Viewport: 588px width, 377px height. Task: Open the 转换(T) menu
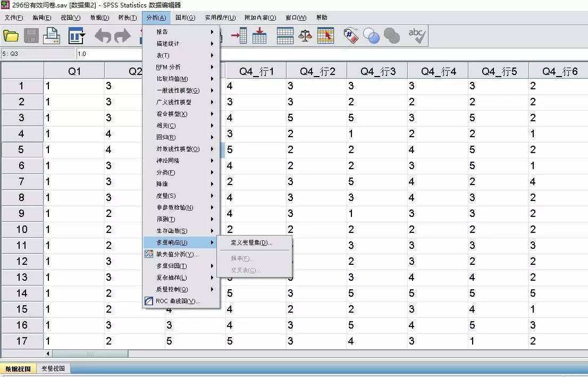point(128,18)
